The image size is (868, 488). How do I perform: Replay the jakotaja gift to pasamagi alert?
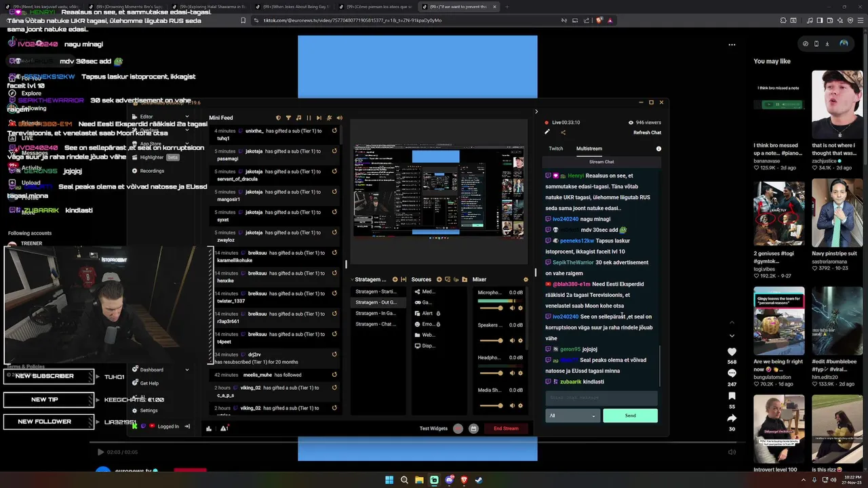[x=334, y=151]
